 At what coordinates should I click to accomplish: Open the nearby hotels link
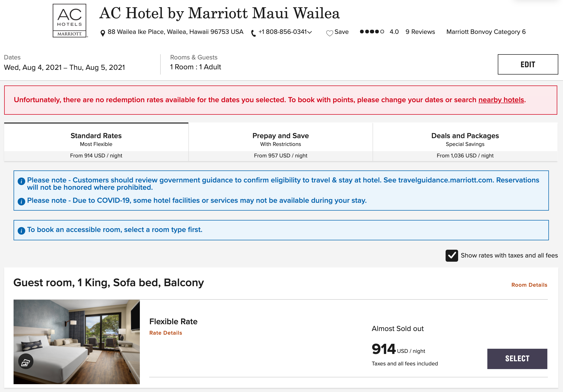[501, 100]
